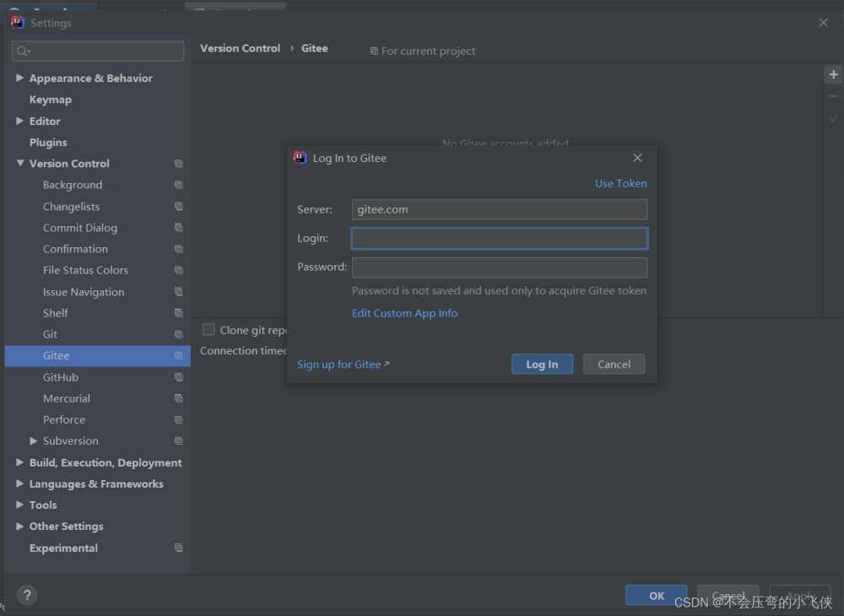
Task: Click Edit Custom App Info link
Action: (404, 313)
